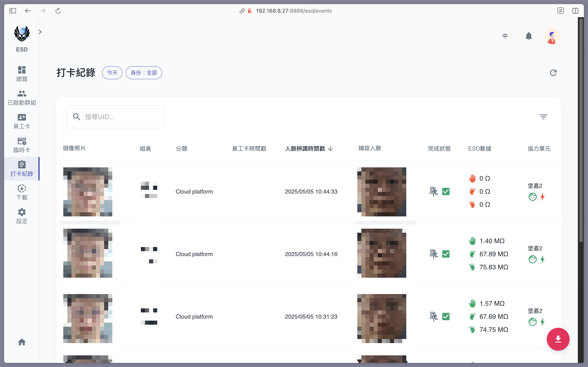Open the 身份：全部 identity filter chip

[x=144, y=73]
